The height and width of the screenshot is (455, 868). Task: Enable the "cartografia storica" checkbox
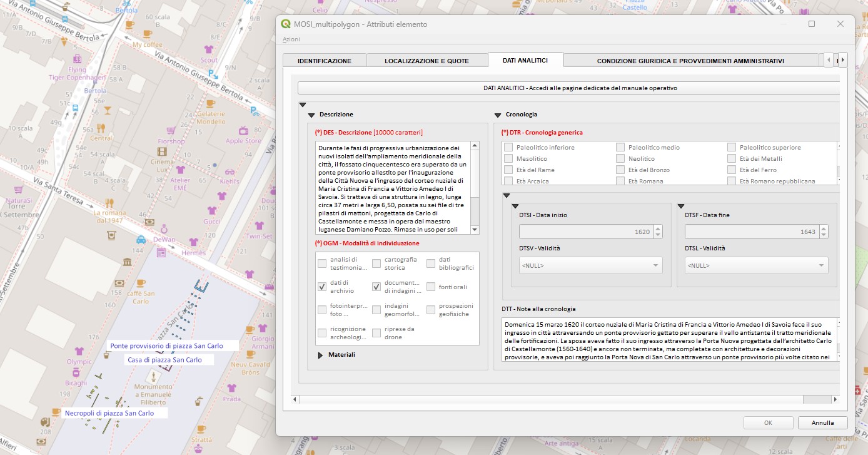[x=376, y=263]
